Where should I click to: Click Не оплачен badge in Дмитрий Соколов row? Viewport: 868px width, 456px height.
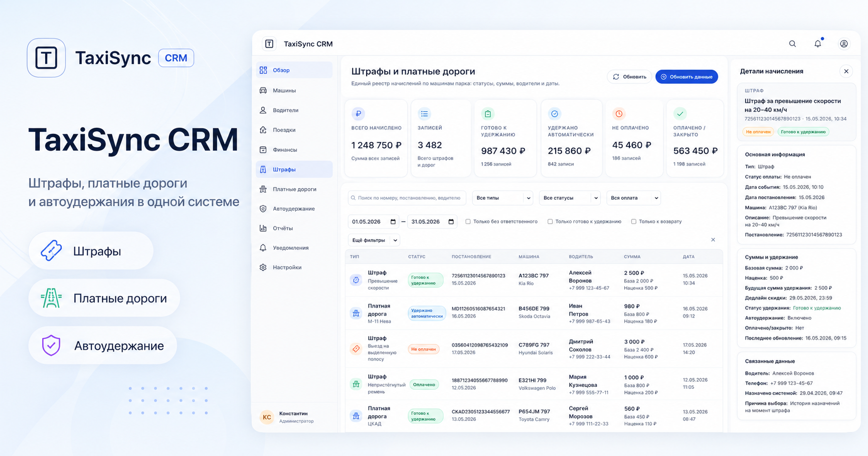[x=424, y=349]
